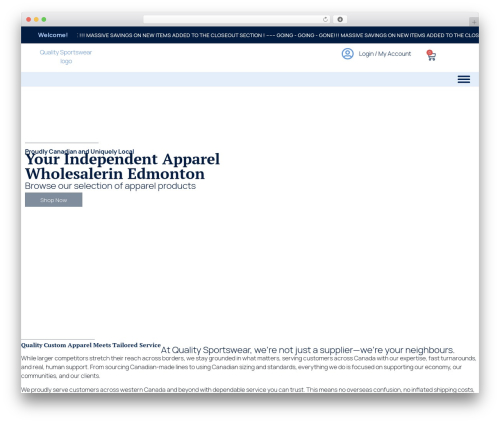Click the Welcome! banner text
This screenshot has height=423, width=500.
coord(53,35)
